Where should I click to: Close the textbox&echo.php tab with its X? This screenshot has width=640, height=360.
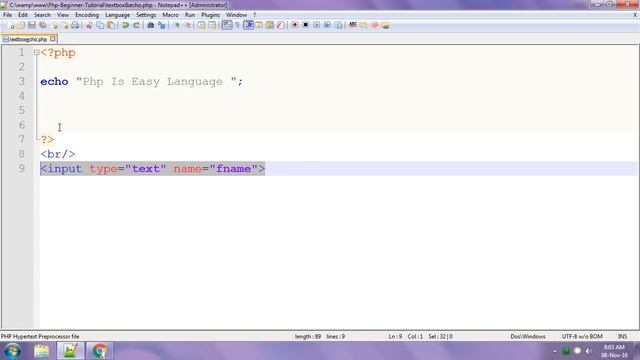tap(53, 39)
